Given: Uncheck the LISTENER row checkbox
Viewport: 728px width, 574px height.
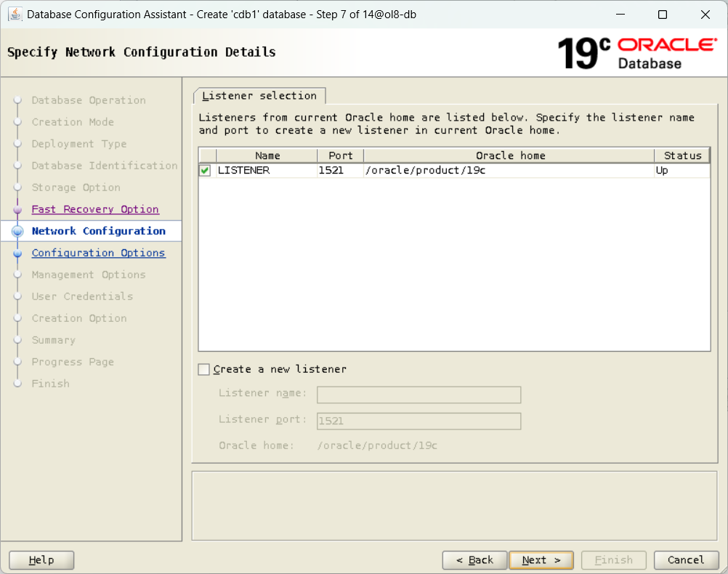Looking at the screenshot, I should tap(205, 171).
